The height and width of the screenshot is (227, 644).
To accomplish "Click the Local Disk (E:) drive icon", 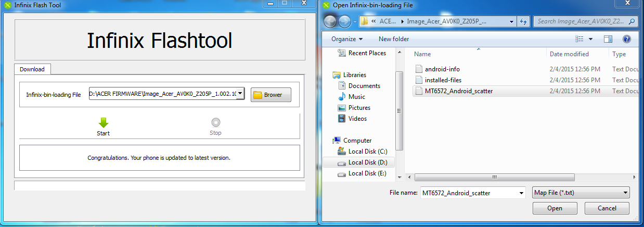I will 342,173.
